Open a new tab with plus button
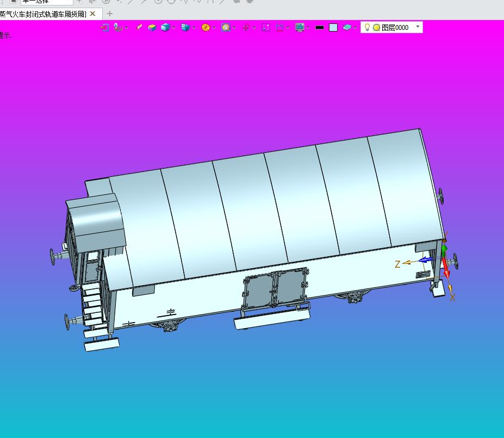Image resolution: width=504 pixels, height=438 pixels. 110,14
